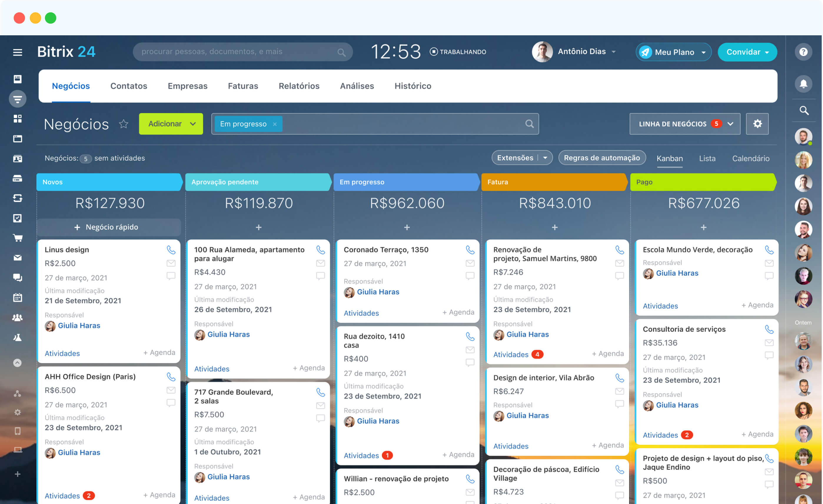Open the shopping cart icon in the left sidebar
The height and width of the screenshot is (504, 823).
pyautogui.click(x=17, y=238)
